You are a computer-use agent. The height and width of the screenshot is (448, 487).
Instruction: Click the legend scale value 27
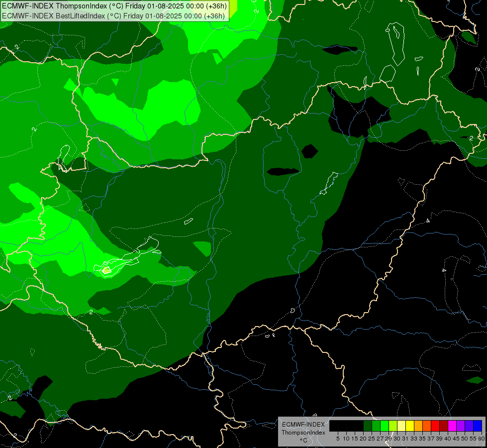click(x=380, y=439)
